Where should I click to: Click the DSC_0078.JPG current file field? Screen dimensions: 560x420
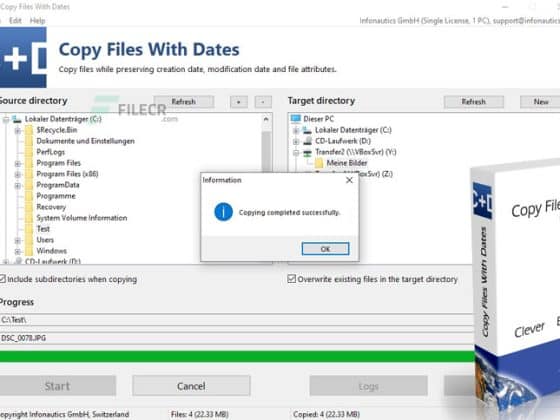pyautogui.click(x=236, y=338)
